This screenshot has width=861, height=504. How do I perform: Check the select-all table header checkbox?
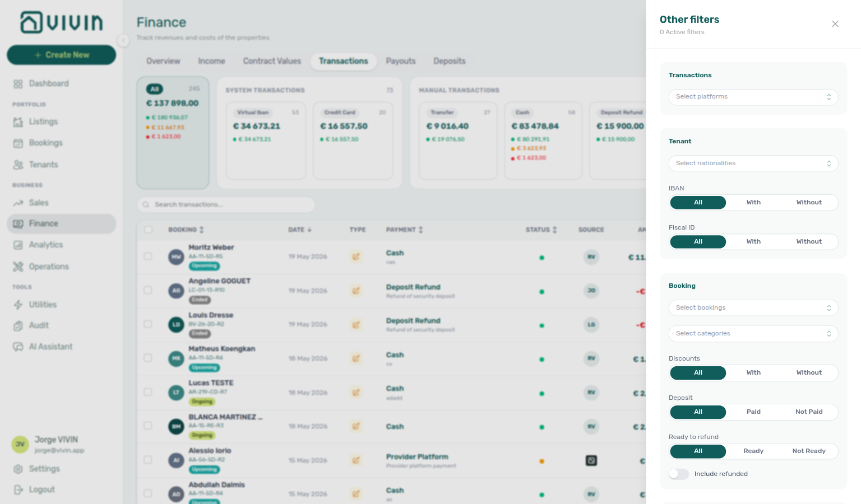point(148,230)
